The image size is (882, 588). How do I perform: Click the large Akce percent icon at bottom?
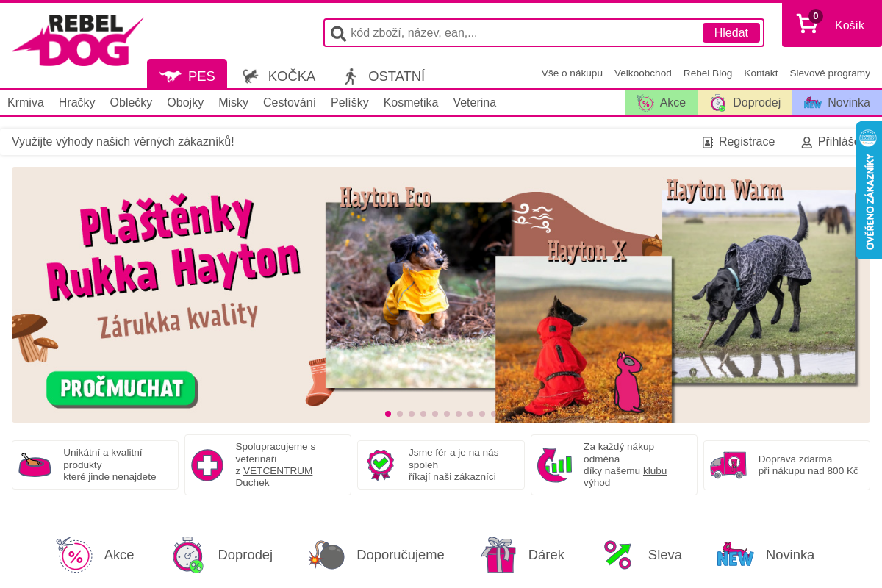click(74, 555)
